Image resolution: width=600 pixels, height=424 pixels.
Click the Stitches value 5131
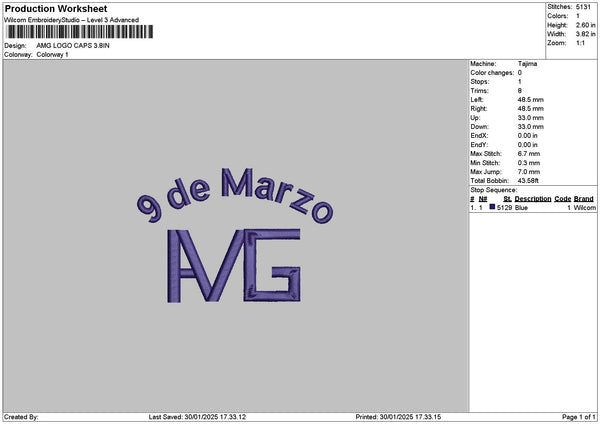(x=583, y=7)
